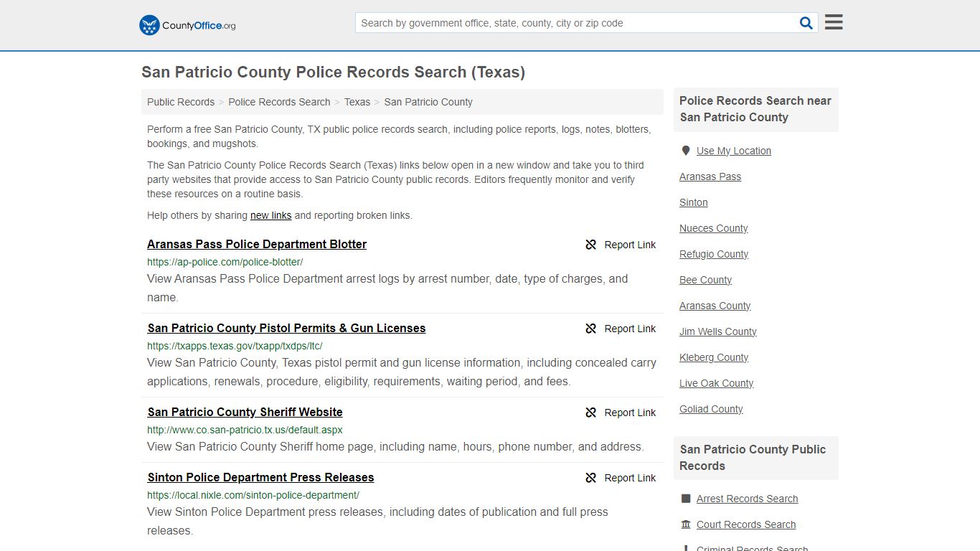Open Aransas Pass Police Department Blotter

[x=257, y=244]
